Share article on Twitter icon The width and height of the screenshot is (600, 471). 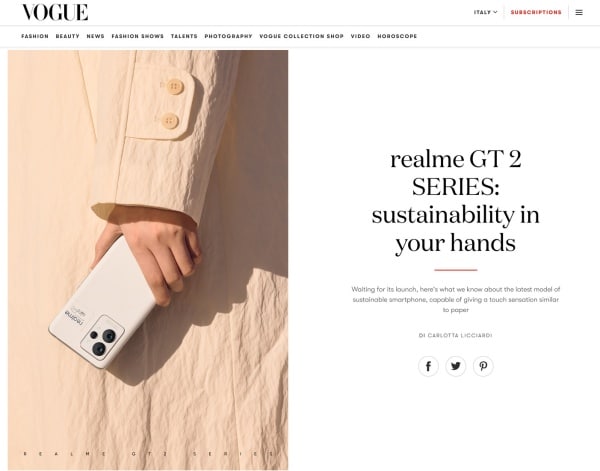(456, 366)
